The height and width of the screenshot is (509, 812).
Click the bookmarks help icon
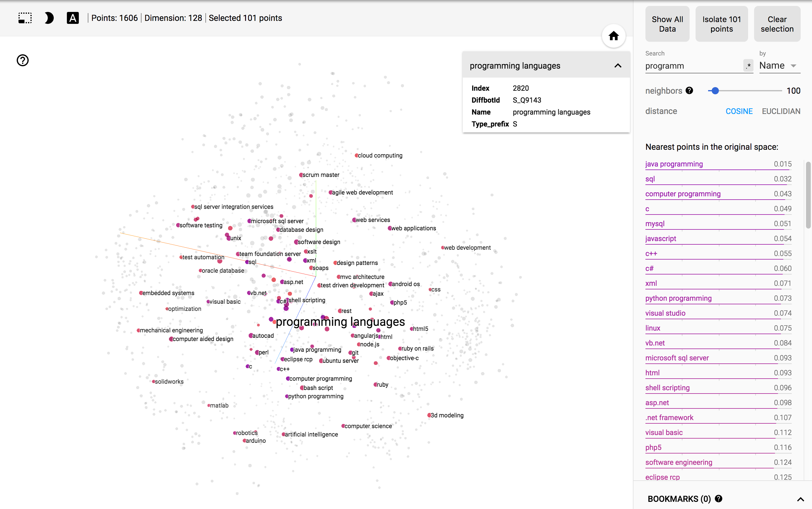[x=718, y=499]
